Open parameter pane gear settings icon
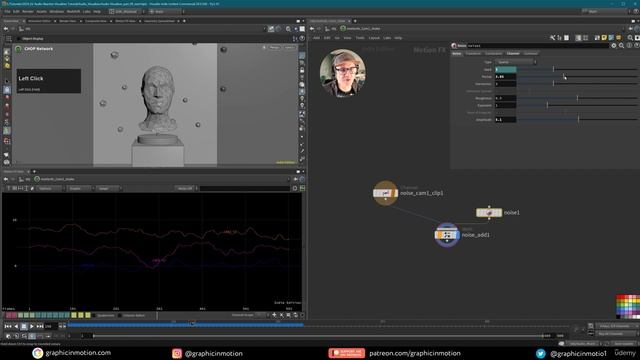640x360 pixels. click(613, 46)
